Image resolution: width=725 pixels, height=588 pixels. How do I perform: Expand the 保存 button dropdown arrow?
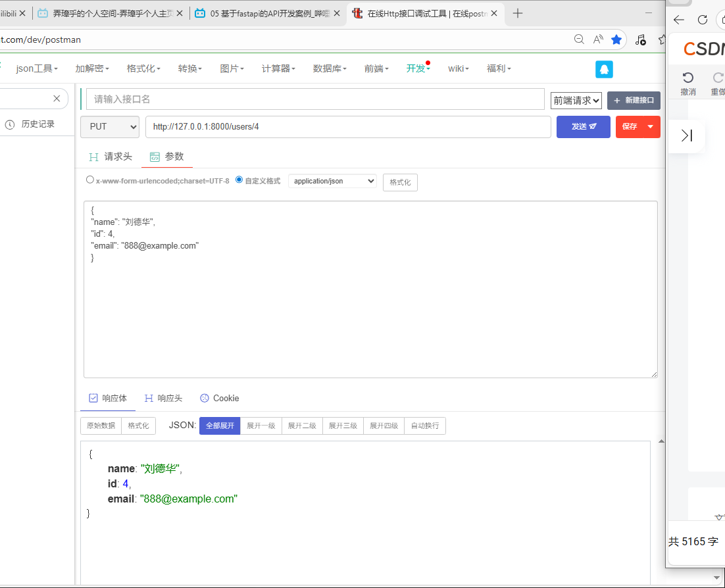(651, 127)
